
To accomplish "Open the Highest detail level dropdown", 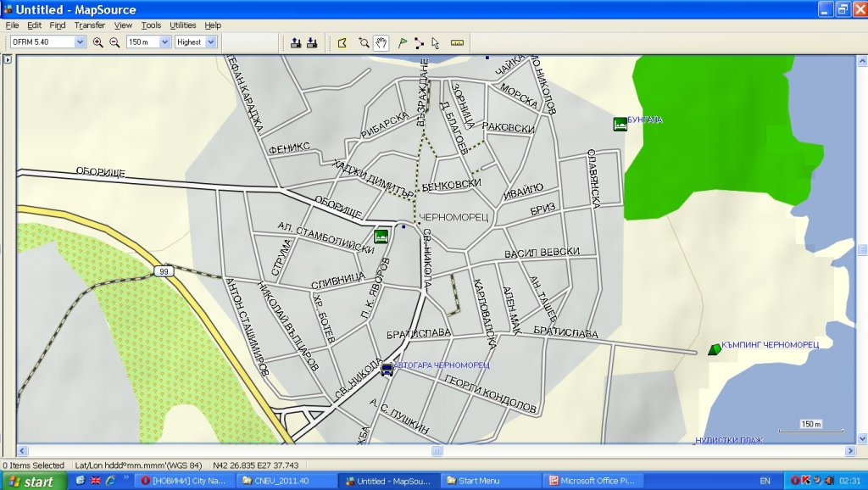I will 211,42.
